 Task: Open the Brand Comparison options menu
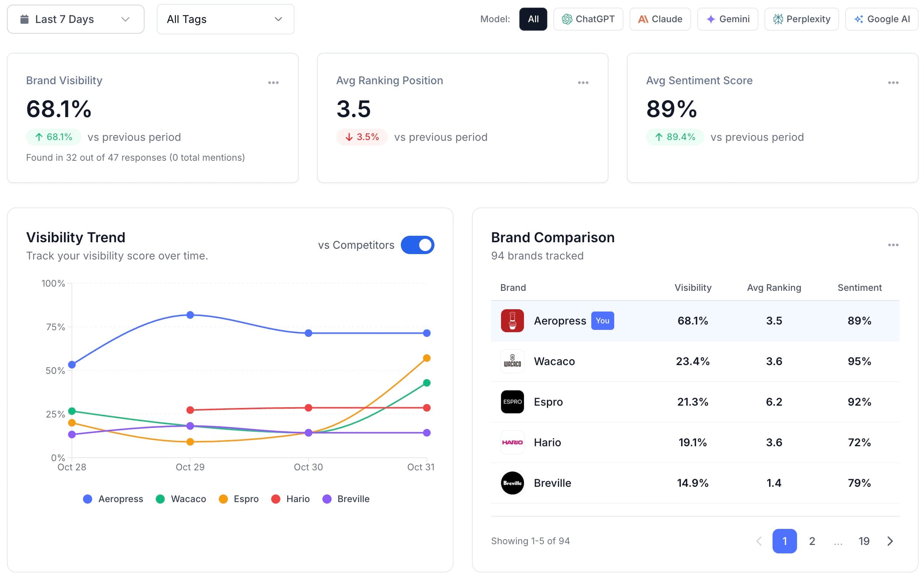click(893, 245)
